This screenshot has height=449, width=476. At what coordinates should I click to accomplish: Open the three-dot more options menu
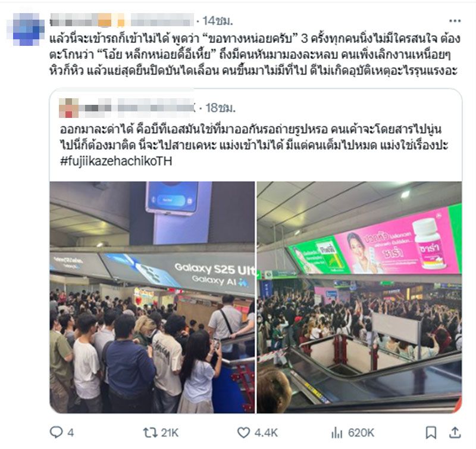(x=455, y=21)
